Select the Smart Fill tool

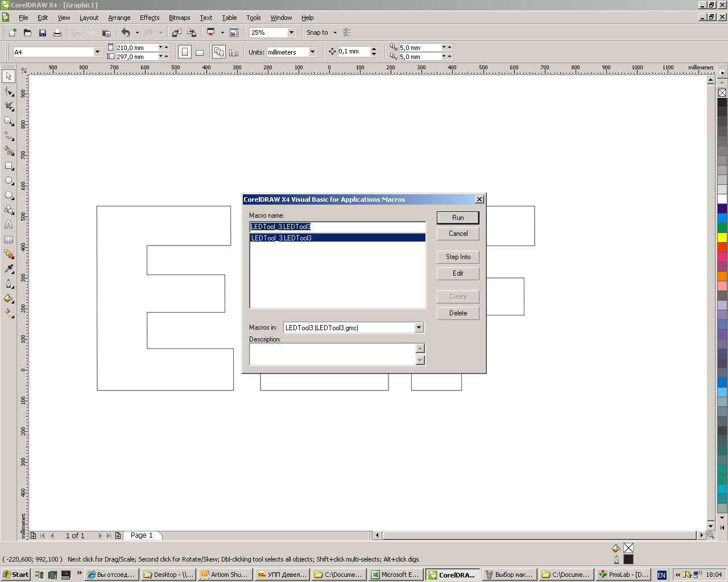click(x=9, y=151)
